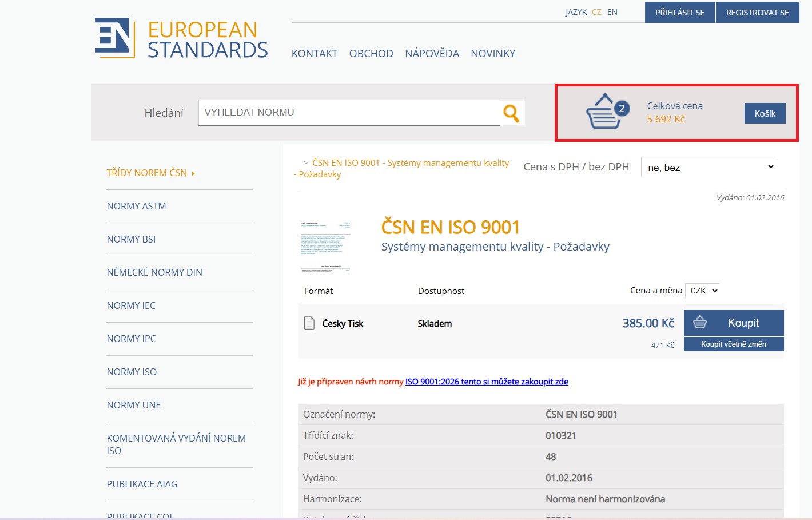Follow the ISO 9001:2026 draft link
This screenshot has width=812, height=520.
pos(487,382)
